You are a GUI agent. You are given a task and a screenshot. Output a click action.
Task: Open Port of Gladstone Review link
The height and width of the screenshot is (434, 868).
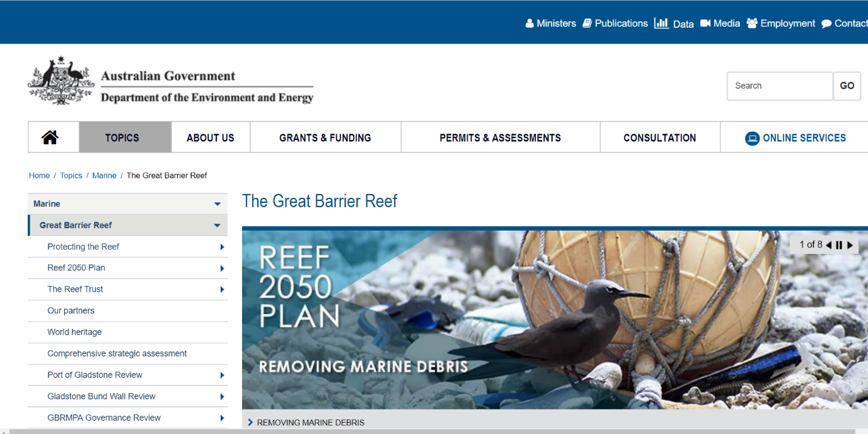click(95, 375)
